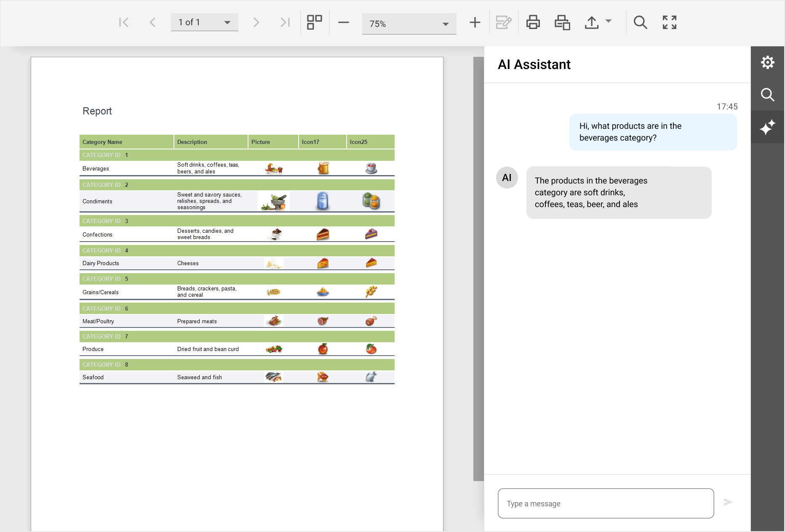Open the export format dropdown arrow
The height and width of the screenshot is (532, 785).
click(608, 21)
